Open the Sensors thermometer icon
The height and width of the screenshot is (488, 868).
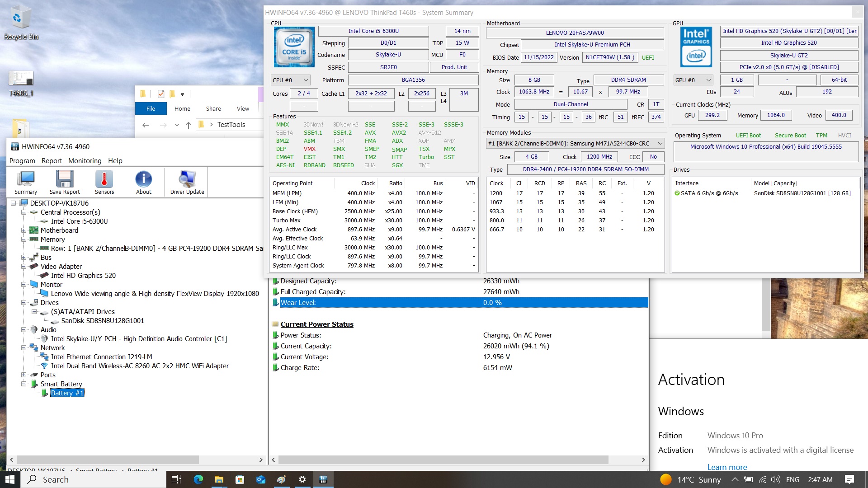point(104,183)
